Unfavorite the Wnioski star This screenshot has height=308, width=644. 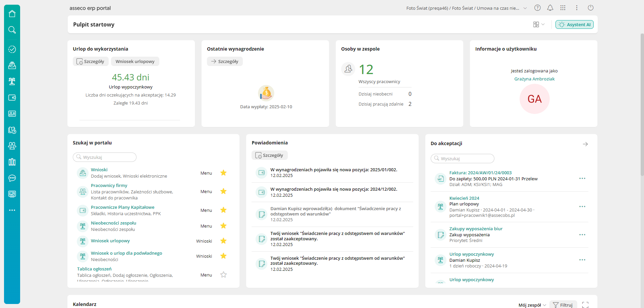pos(223,173)
